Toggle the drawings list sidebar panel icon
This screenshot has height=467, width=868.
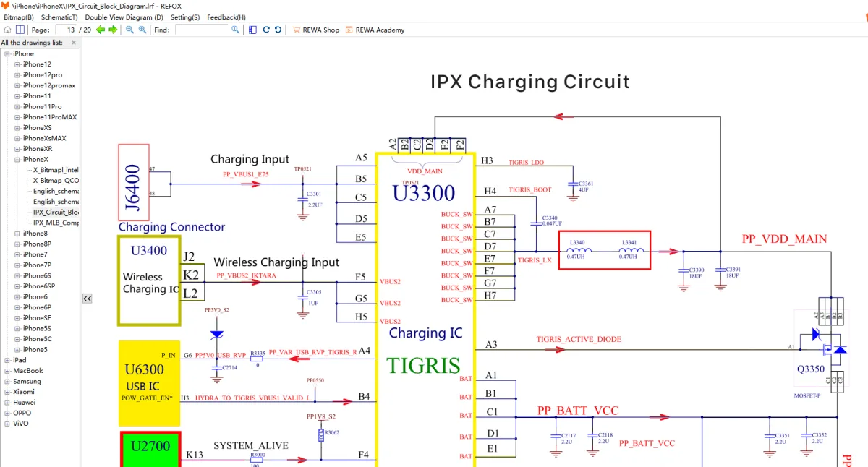coord(252,30)
